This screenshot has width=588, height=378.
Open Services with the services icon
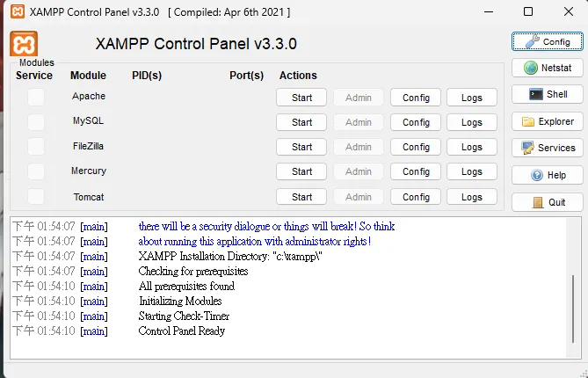click(x=528, y=148)
